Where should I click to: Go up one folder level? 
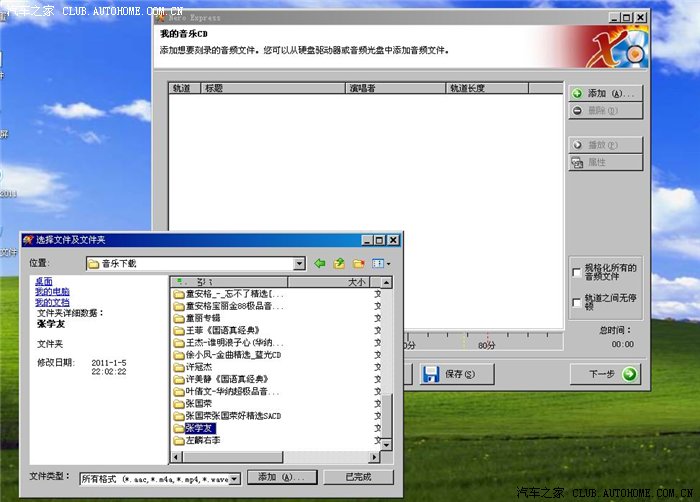[340, 263]
